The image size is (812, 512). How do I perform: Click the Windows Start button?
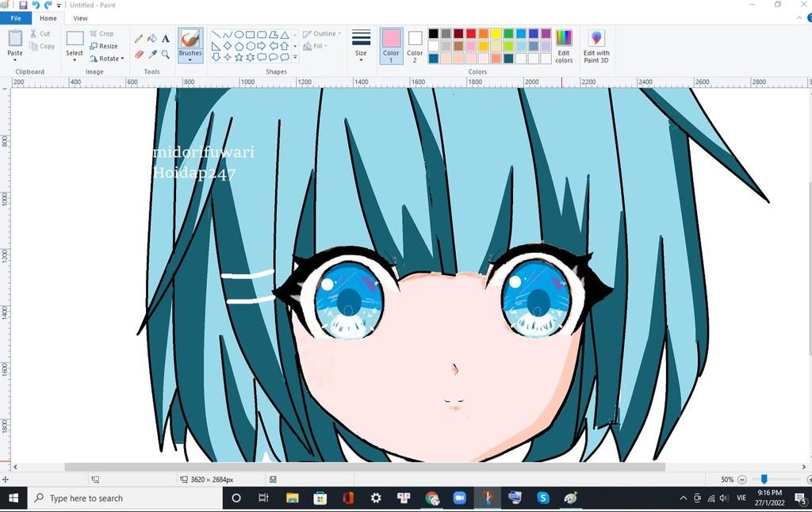(13, 498)
